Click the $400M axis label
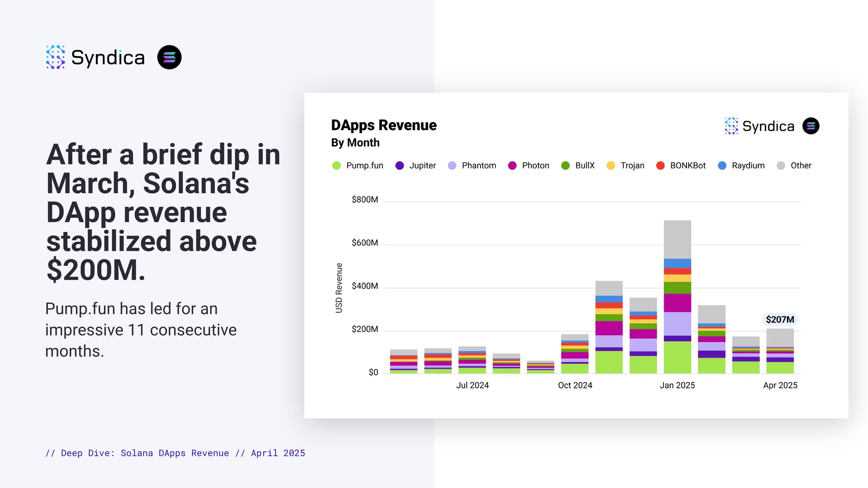Image resolution: width=868 pixels, height=488 pixels. click(x=365, y=286)
